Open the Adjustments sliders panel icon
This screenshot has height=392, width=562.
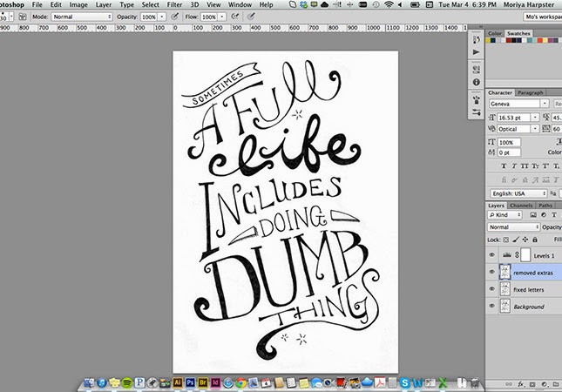pos(476,112)
